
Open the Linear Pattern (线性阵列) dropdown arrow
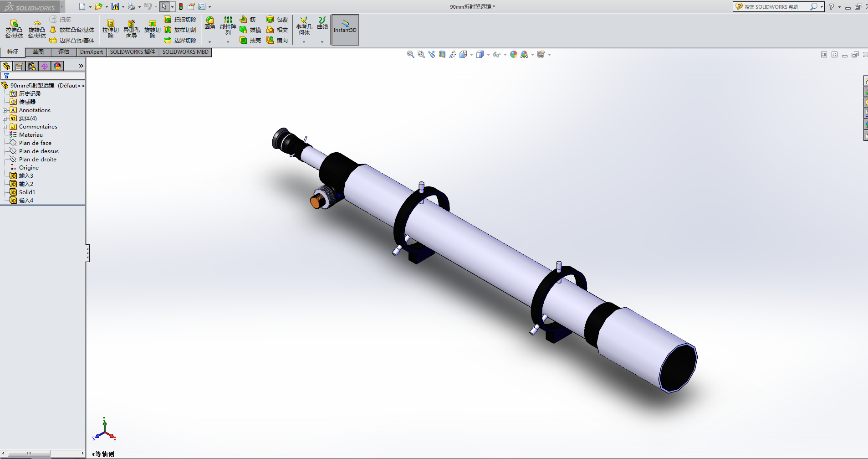228,42
